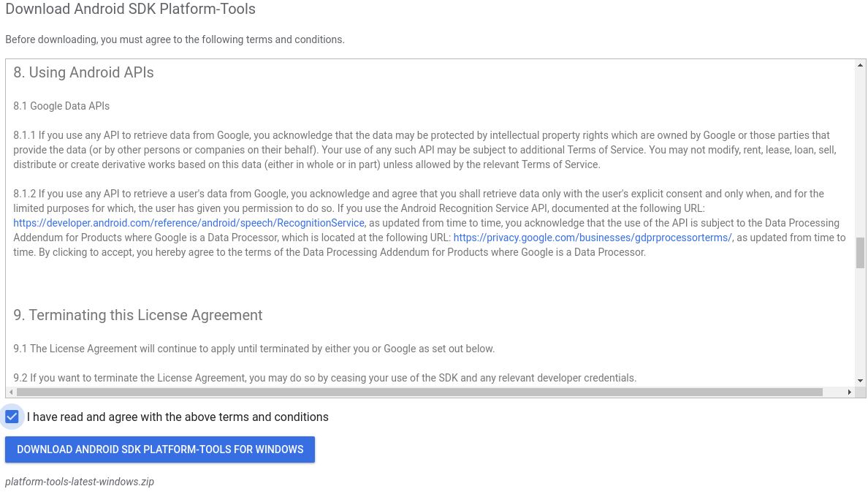Click the horizontal scrollbar thumb
Viewport: 868px width, 497px height.
pyautogui.click(x=419, y=392)
